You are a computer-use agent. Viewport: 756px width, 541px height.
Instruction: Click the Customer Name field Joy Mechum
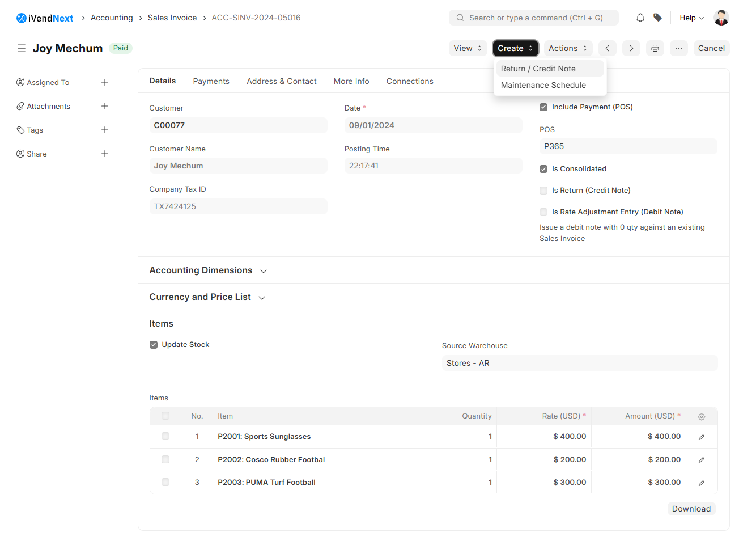[x=238, y=166]
